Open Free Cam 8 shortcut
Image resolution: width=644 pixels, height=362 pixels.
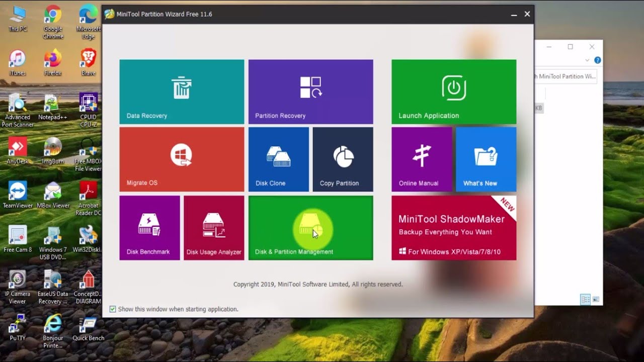coord(18,239)
